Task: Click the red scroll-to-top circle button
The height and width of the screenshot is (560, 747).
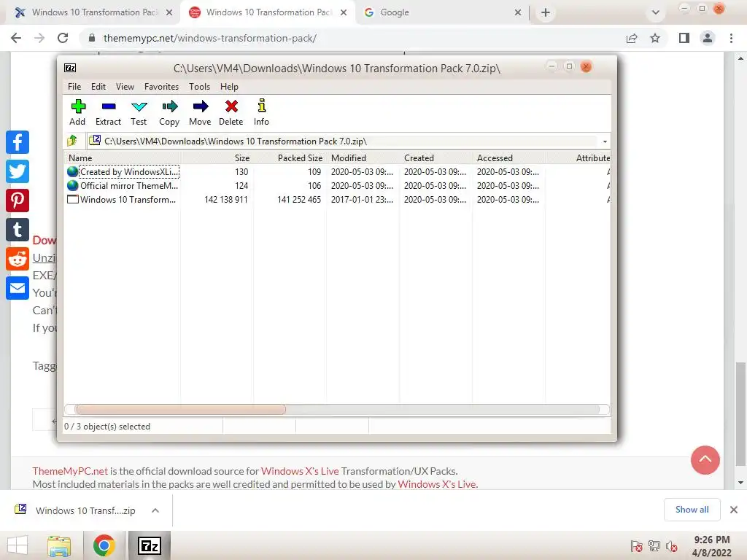Action: [705, 460]
